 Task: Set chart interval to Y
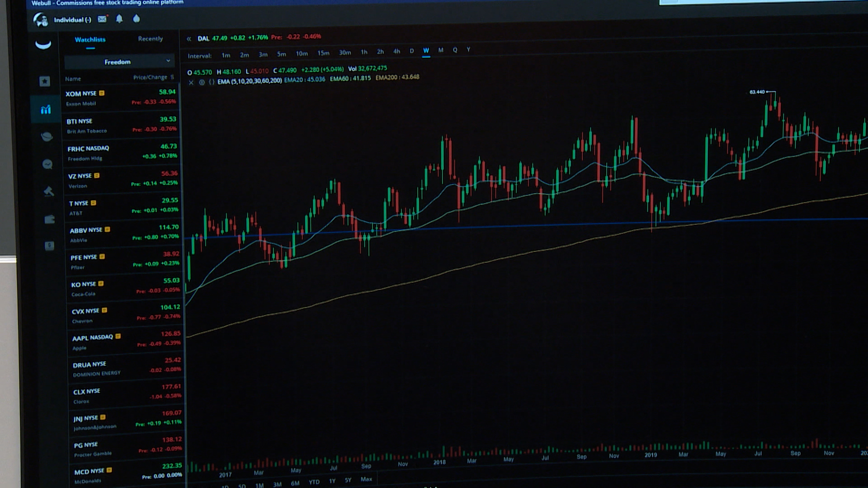(x=468, y=50)
